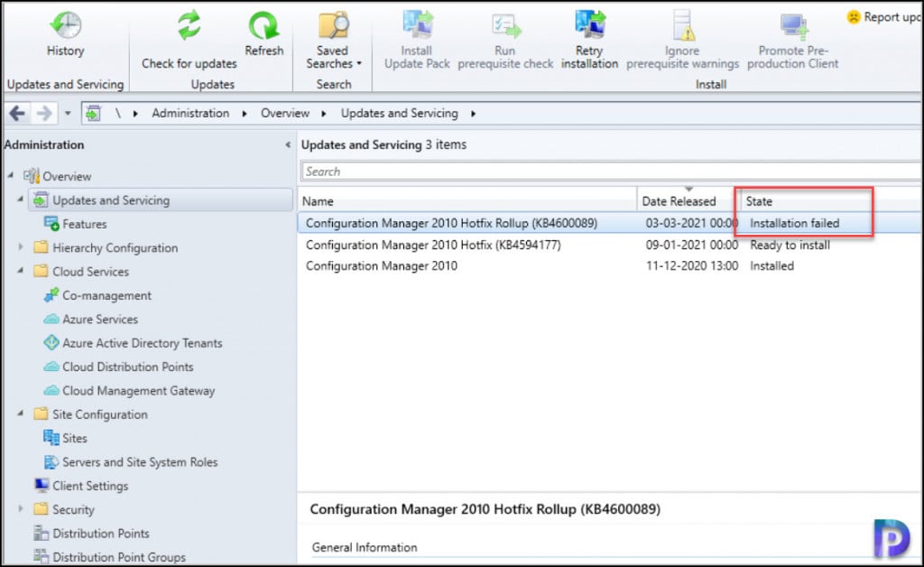Open the breadcrumb arrow after Overview
The width and height of the screenshot is (924, 567).
(x=324, y=114)
